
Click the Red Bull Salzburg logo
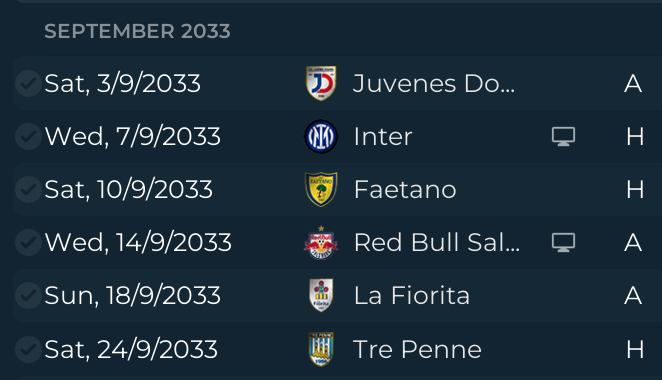[x=321, y=242]
